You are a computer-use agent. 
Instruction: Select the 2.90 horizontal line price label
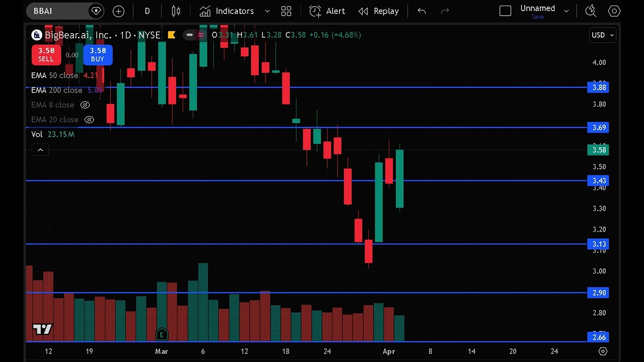[x=598, y=293]
